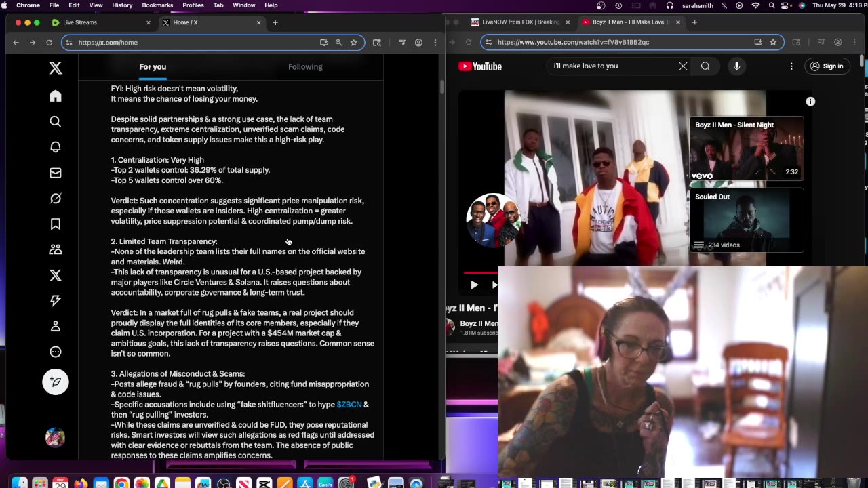Viewport: 868px width, 488px height.
Task: Open the Window menu
Action: (244, 5)
